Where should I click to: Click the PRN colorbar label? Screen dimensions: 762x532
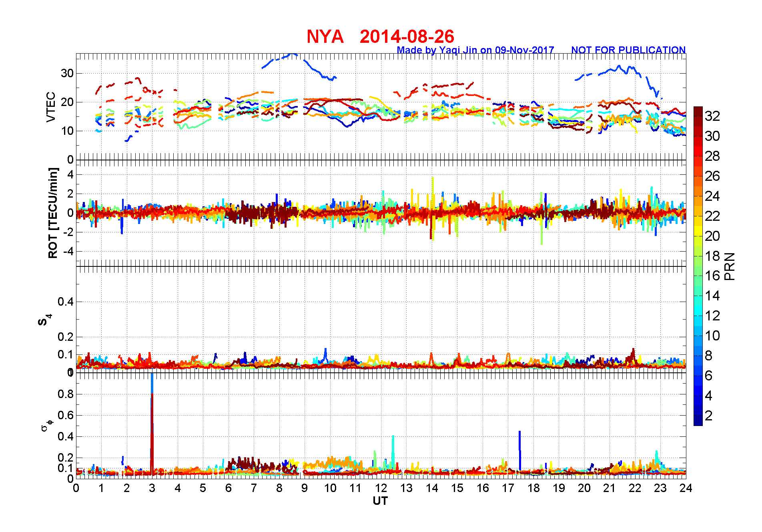tap(730, 266)
